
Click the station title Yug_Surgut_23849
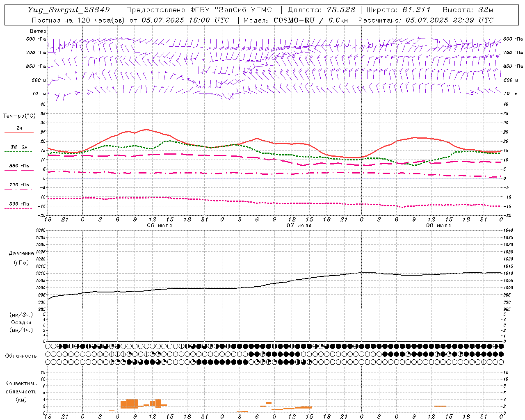[69, 10]
